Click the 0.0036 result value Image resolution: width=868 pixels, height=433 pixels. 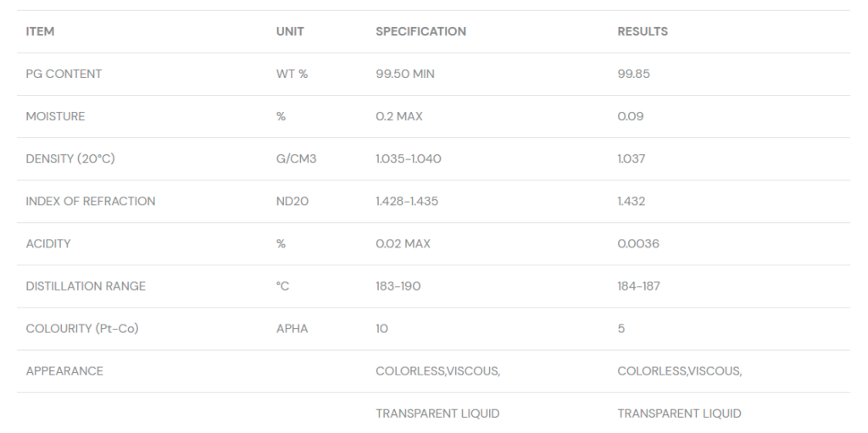pos(637,243)
